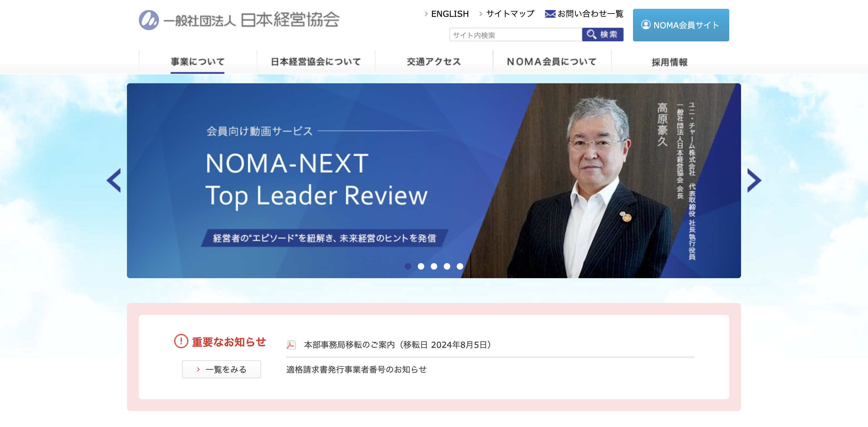868x427 pixels.
Task: Select the second carousel dot
Action: tap(421, 267)
